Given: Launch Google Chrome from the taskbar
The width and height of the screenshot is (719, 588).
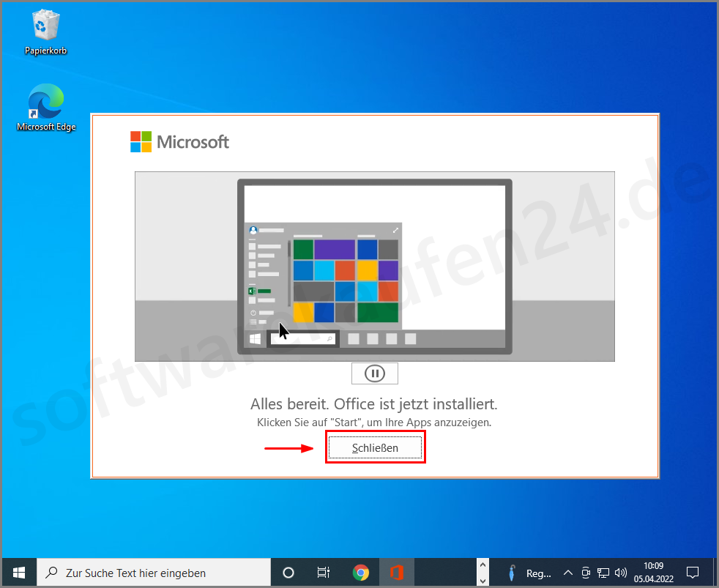Looking at the screenshot, I should pyautogui.click(x=361, y=573).
